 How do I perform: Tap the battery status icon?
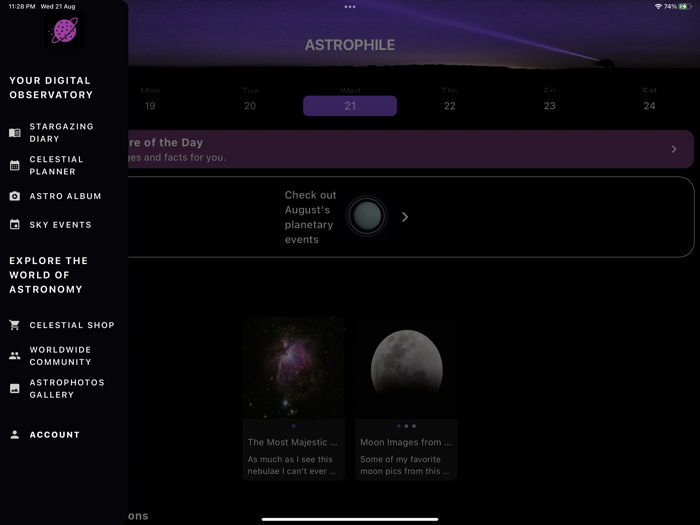pyautogui.click(x=685, y=6)
